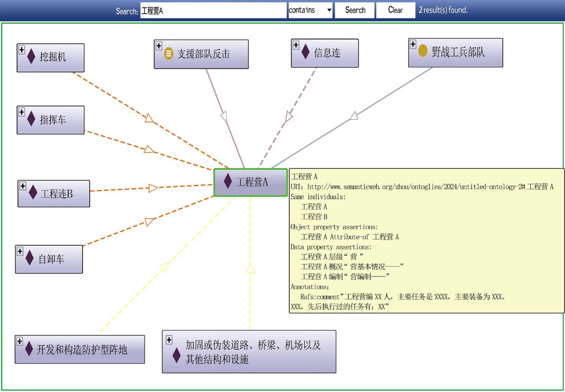
Task: Click the yellow class icon on 支援部队反击
Action: tap(169, 53)
